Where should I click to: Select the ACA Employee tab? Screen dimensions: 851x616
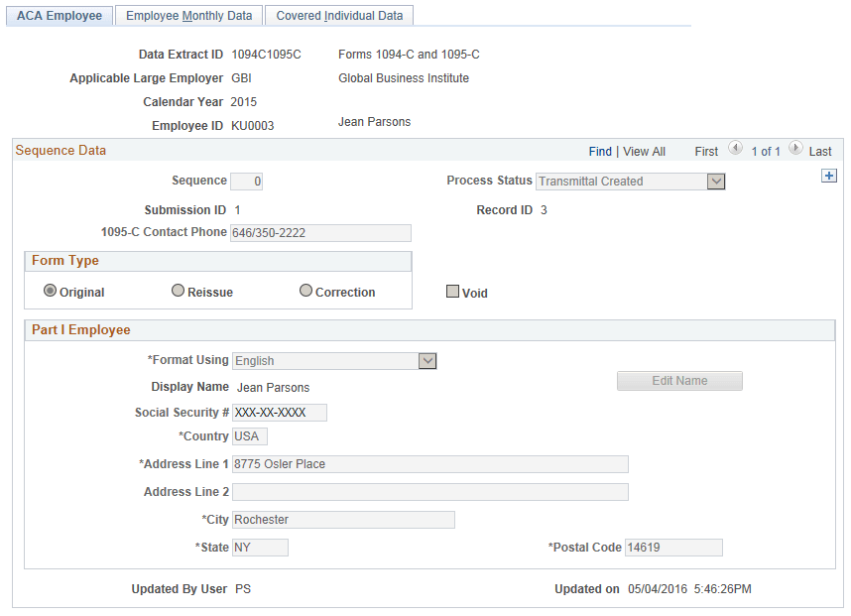(59, 15)
